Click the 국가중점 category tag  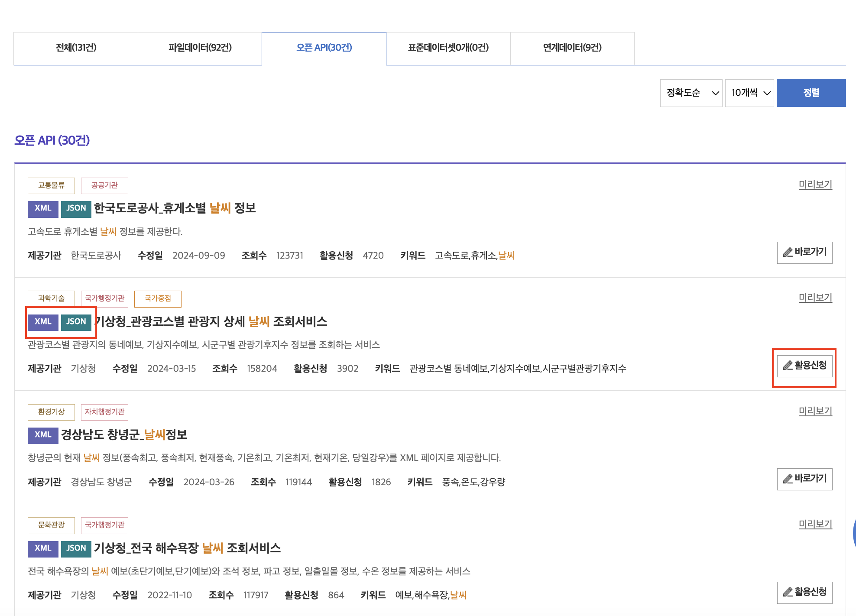158,298
